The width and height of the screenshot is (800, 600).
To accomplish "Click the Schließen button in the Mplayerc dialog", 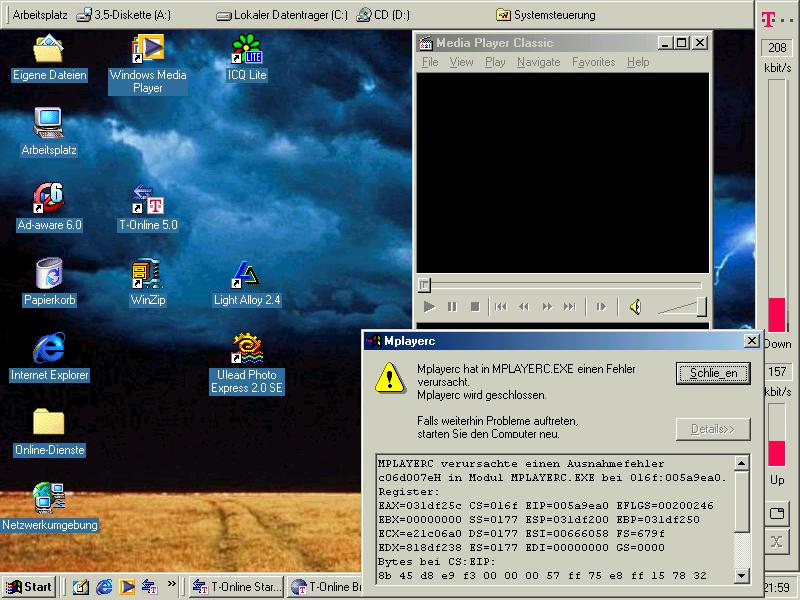I will coord(713,373).
